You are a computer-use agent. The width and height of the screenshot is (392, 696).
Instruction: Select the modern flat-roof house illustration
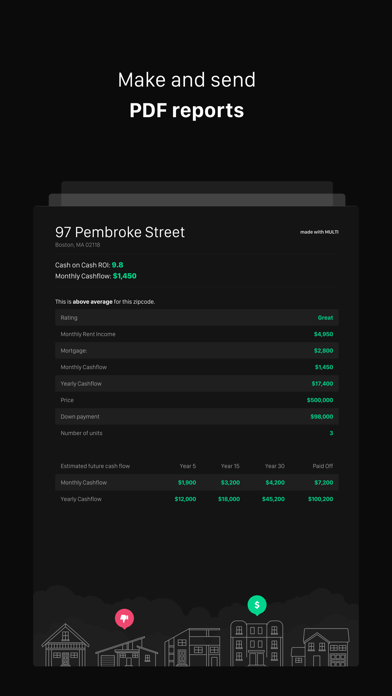pyautogui.click(x=192, y=647)
